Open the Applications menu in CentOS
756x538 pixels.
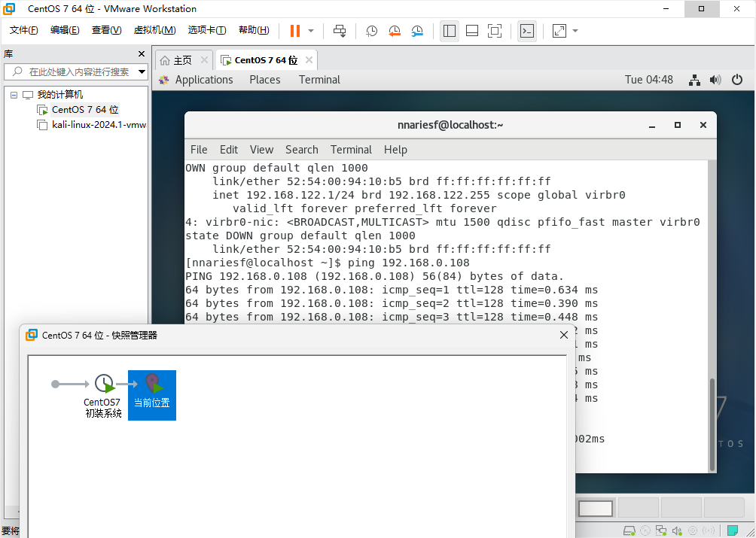pyautogui.click(x=204, y=80)
